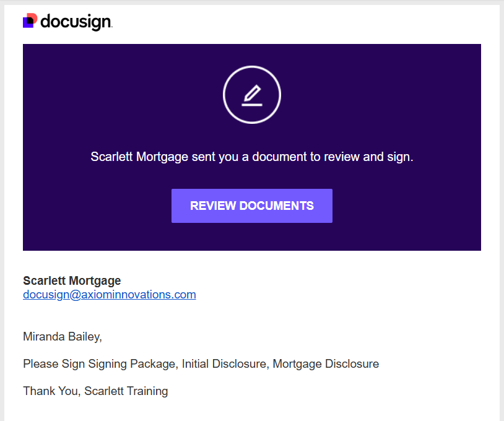Click the REVIEW DOCUMENTS button
Image resolution: width=504 pixels, height=421 pixels.
tap(251, 206)
